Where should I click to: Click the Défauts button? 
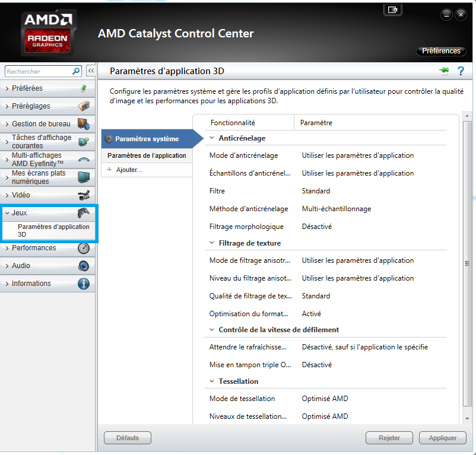pyautogui.click(x=128, y=438)
